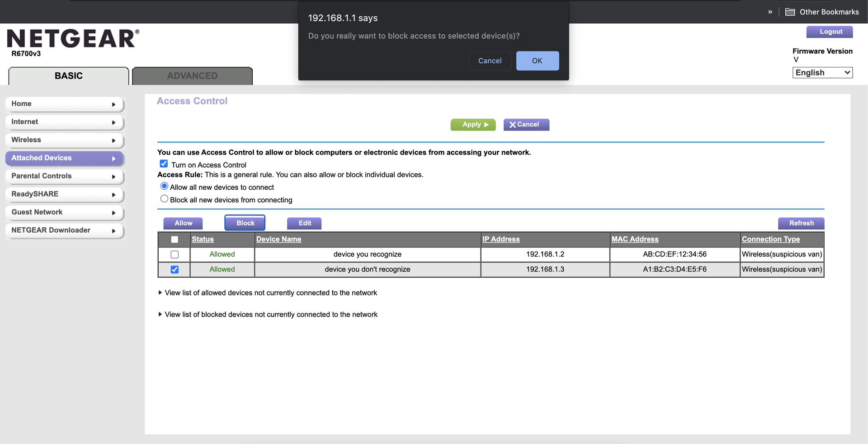This screenshot has width=868, height=444.
Task: Sort table by Connection Type column
Action: [x=771, y=239]
